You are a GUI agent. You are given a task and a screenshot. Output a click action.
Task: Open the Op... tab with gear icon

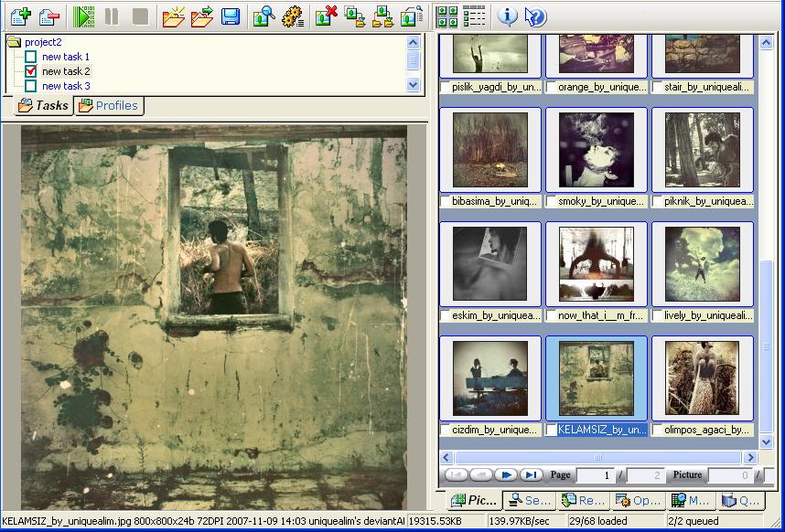[639, 500]
